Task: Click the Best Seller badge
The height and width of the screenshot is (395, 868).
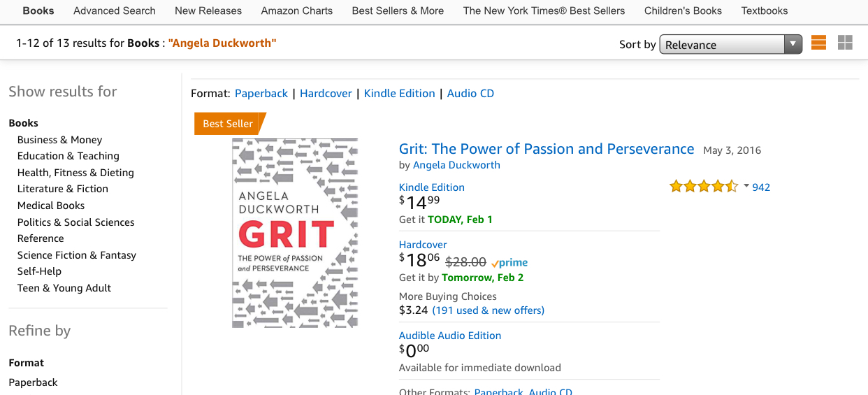Action: click(228, 124)
